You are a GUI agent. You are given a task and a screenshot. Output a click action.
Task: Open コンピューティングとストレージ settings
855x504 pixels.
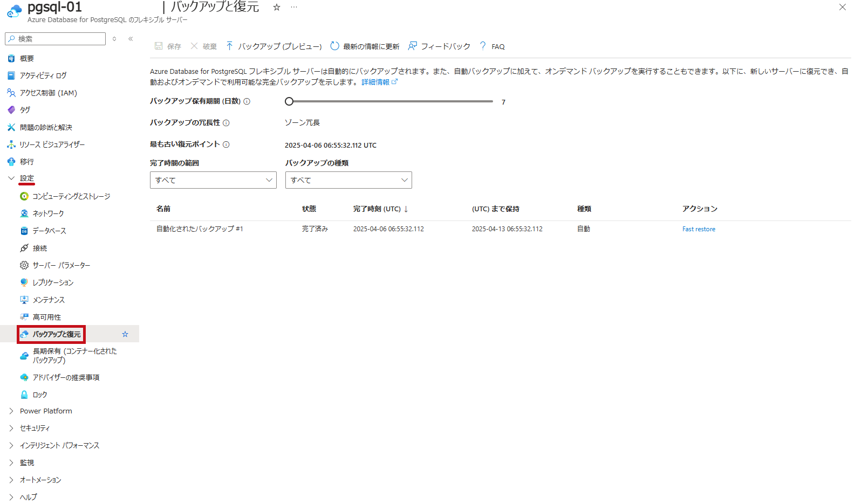pos(71,196)
